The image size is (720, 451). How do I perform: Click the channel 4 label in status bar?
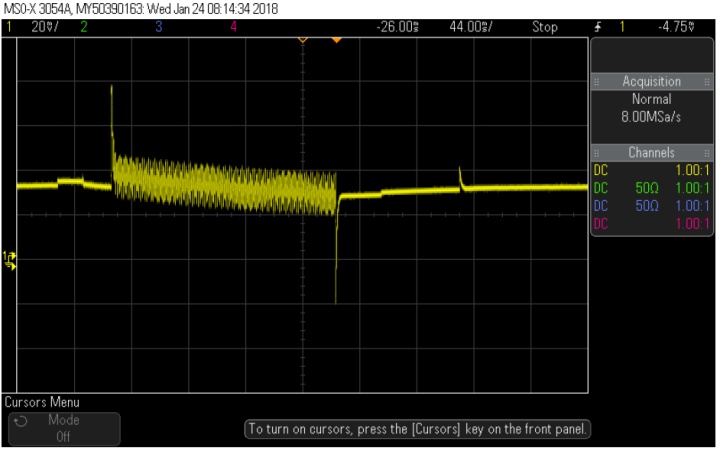[x=233, y=27]
